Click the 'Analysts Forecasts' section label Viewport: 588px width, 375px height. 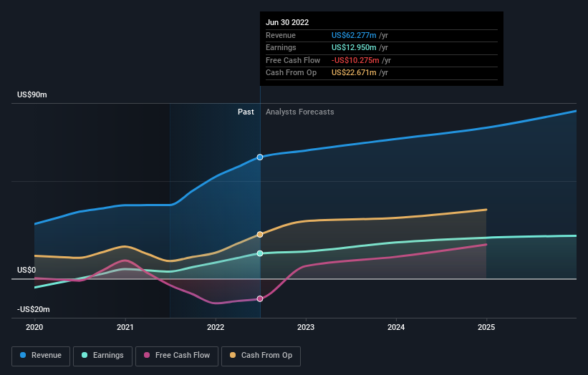[x=299, y=112]
